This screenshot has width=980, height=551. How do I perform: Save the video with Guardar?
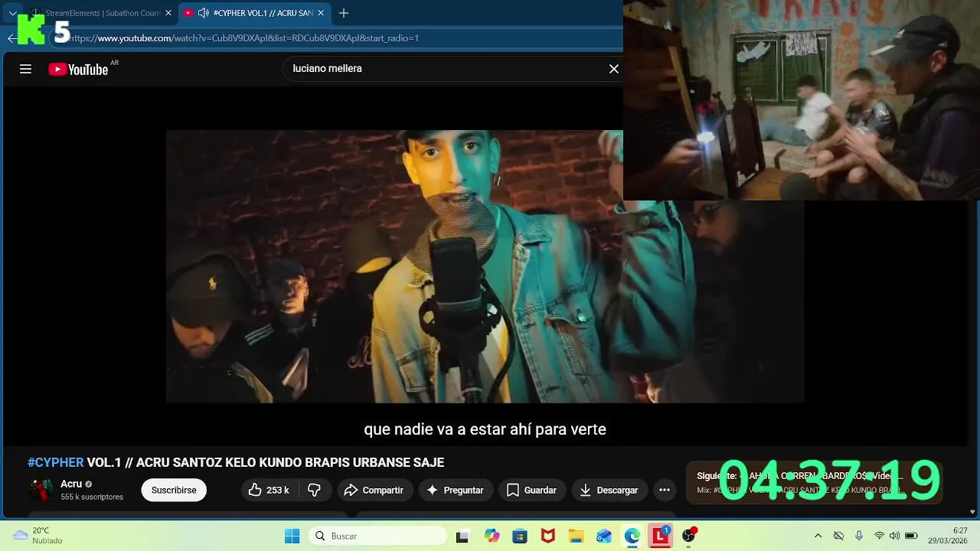(x=531, y=490)
